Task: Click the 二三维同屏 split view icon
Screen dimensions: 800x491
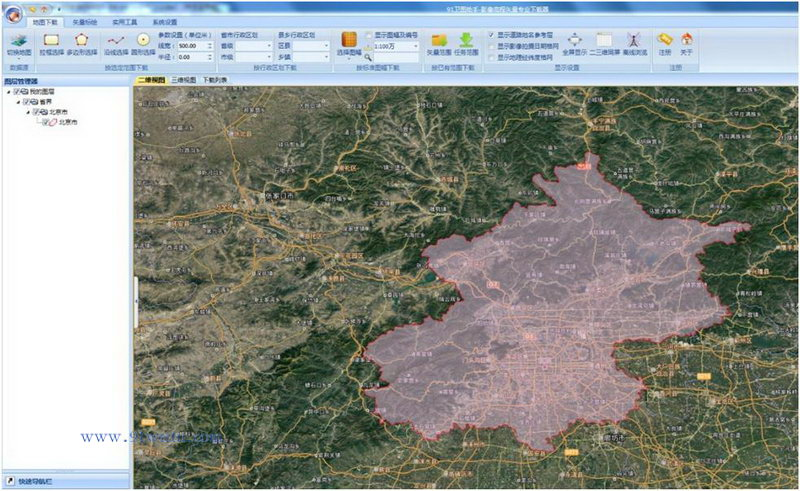Action: click(x=604, y=40)
